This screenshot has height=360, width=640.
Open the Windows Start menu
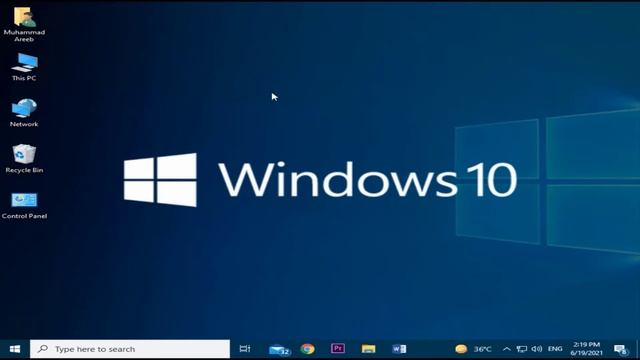(x=15, y=349)
